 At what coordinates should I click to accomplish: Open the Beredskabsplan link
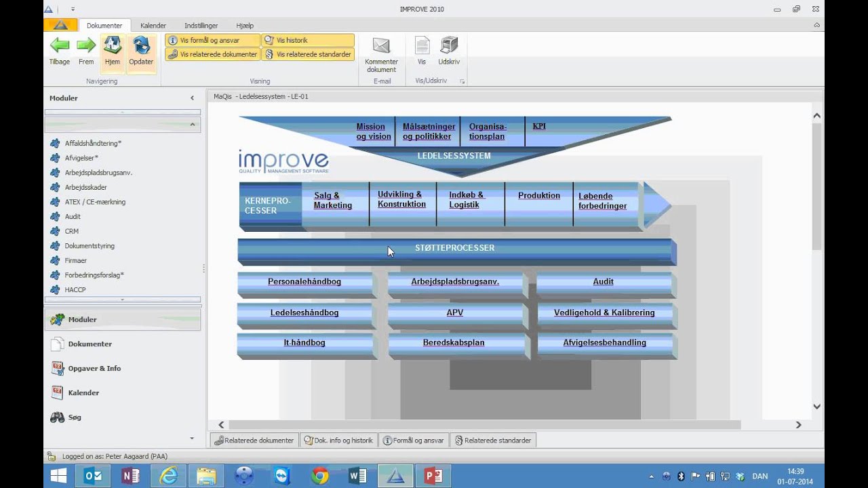[454, 342]
